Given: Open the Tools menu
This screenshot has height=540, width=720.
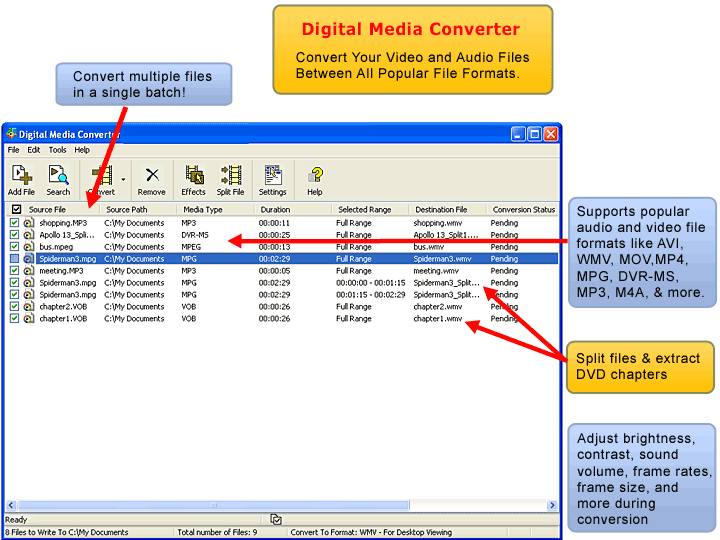Looking at the screenshot, I should (x=57, y=150).
